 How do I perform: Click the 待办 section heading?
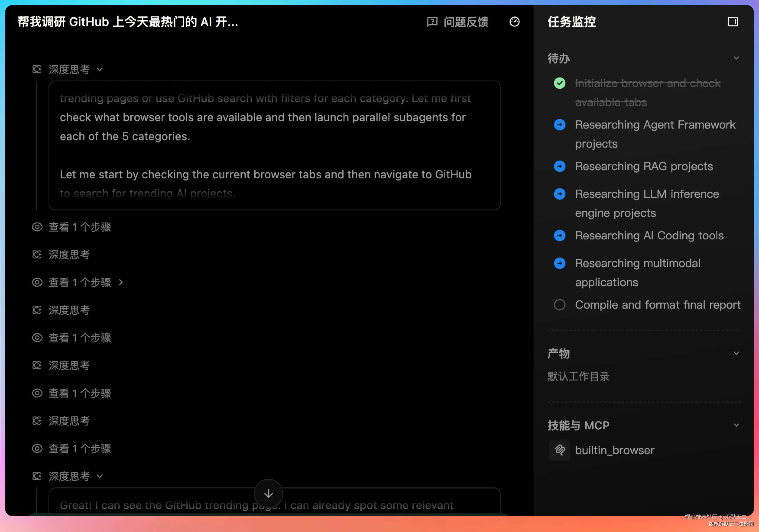pyautogui.click(x=559, y=58)
